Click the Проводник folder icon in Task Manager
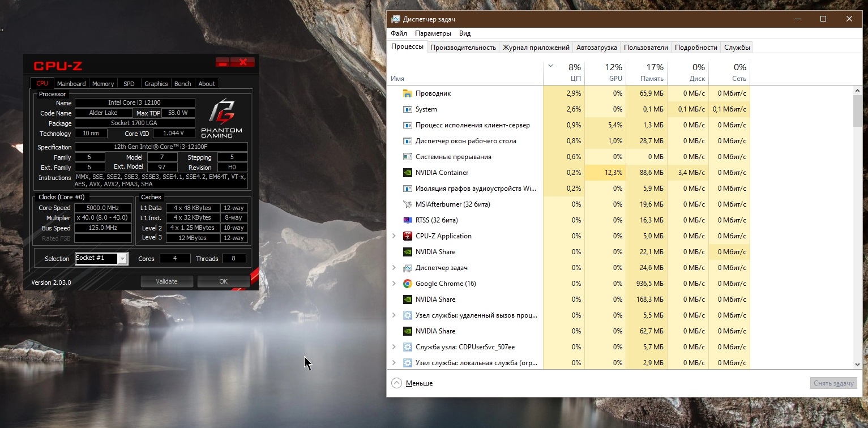 407,93
